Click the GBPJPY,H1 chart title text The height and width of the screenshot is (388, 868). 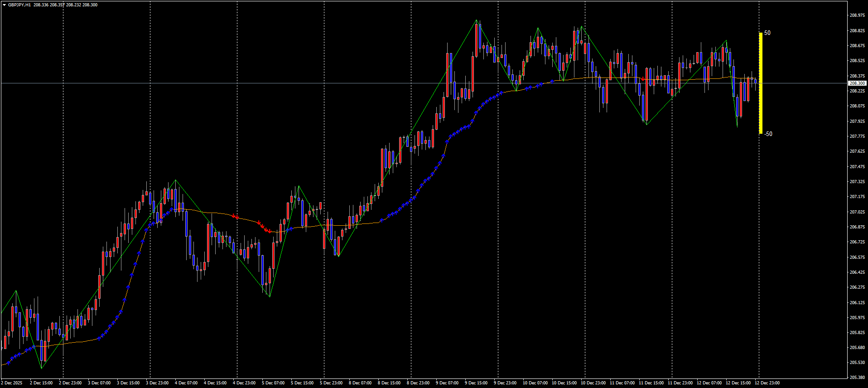[19, 5]
